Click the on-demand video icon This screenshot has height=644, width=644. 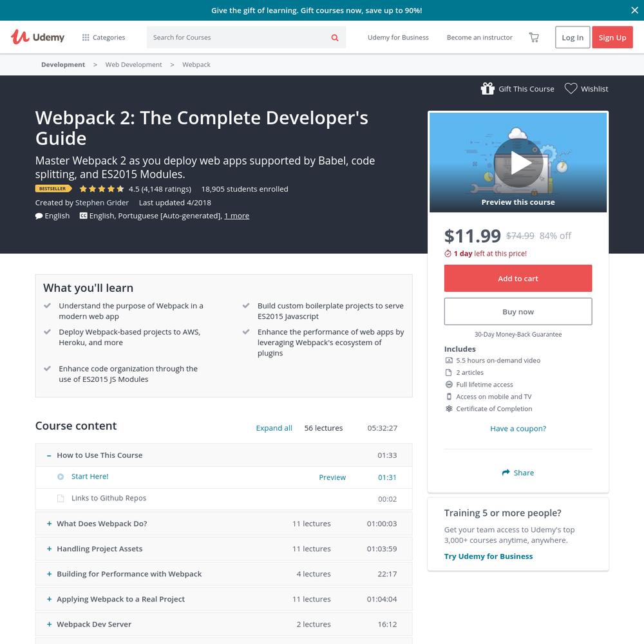tap(449, 360)
